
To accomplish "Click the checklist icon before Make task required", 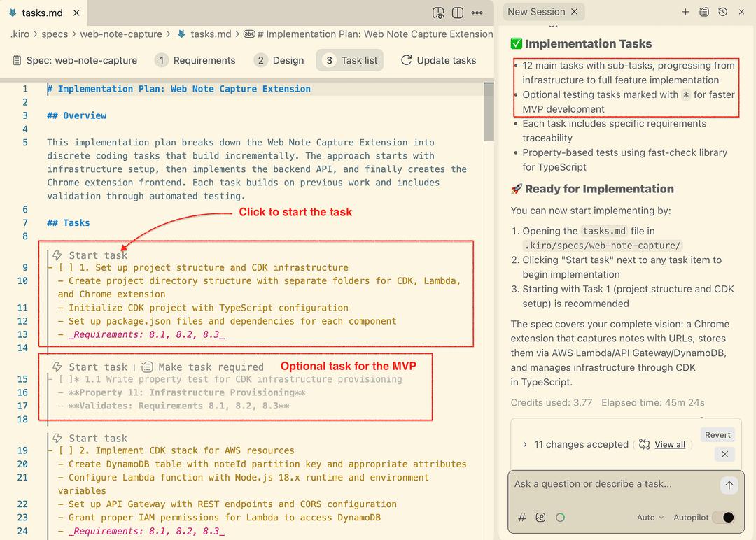I will click(x=147, y=367).
